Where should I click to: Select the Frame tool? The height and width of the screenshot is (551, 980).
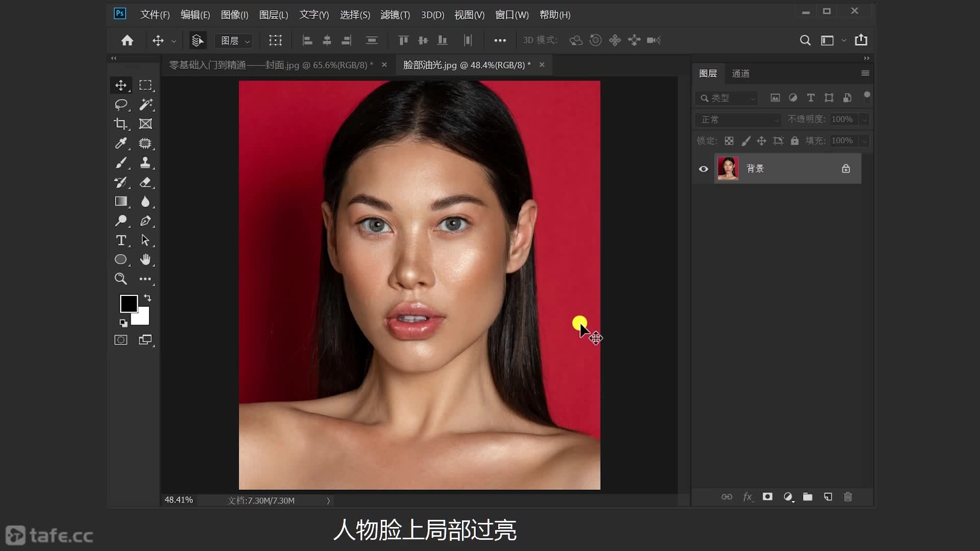click(x=145, y=124)
